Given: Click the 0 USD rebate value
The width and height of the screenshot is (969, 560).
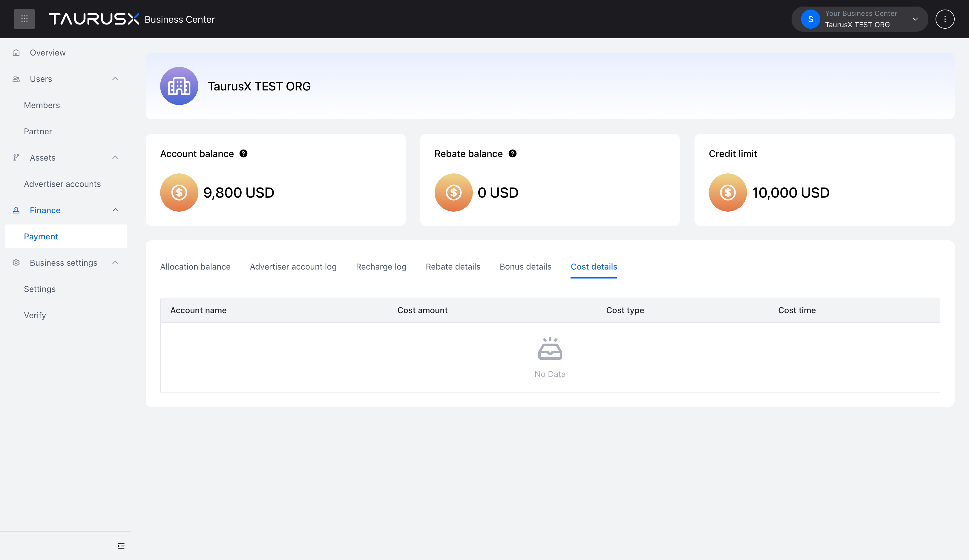Looking at the screenshot, I should [x=498, y=193].
